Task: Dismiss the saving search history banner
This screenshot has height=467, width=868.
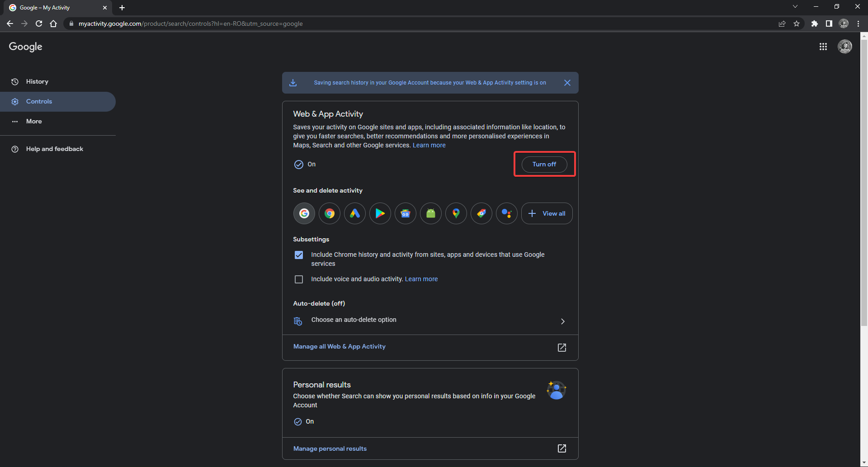Action: (567, 83)
